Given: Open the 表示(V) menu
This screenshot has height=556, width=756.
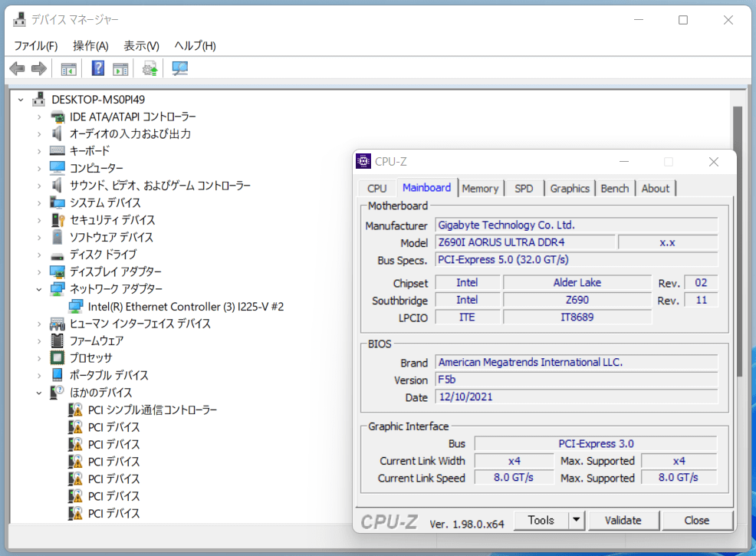Looking at the screenshot, I should point(141,46).
